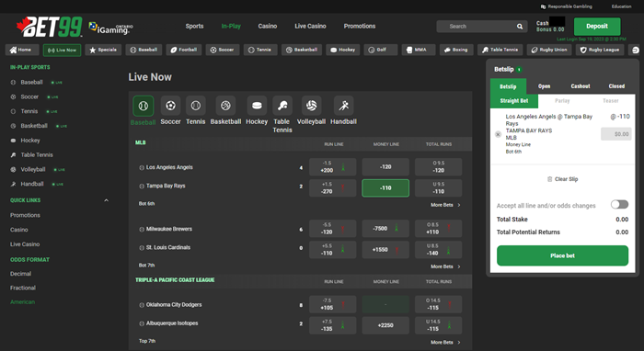Click the search magnifier icon

click(x=520, y=27)
